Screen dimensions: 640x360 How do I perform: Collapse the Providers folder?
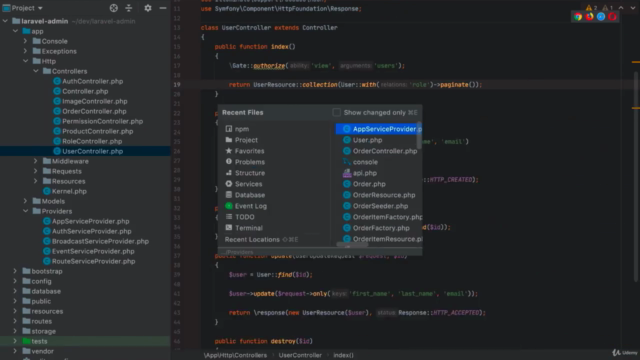pyautogui.click(x=26, y=211)
